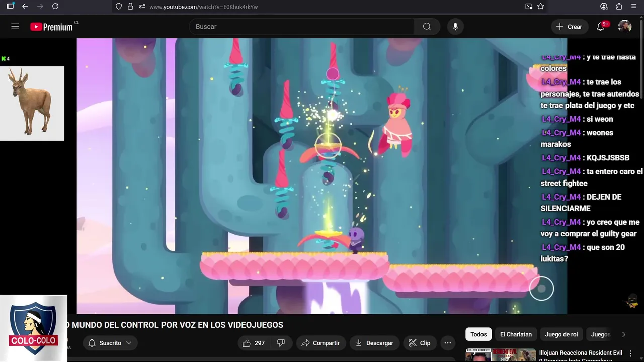Select the El Charlatan filter chip

click(x=516, y=334)
